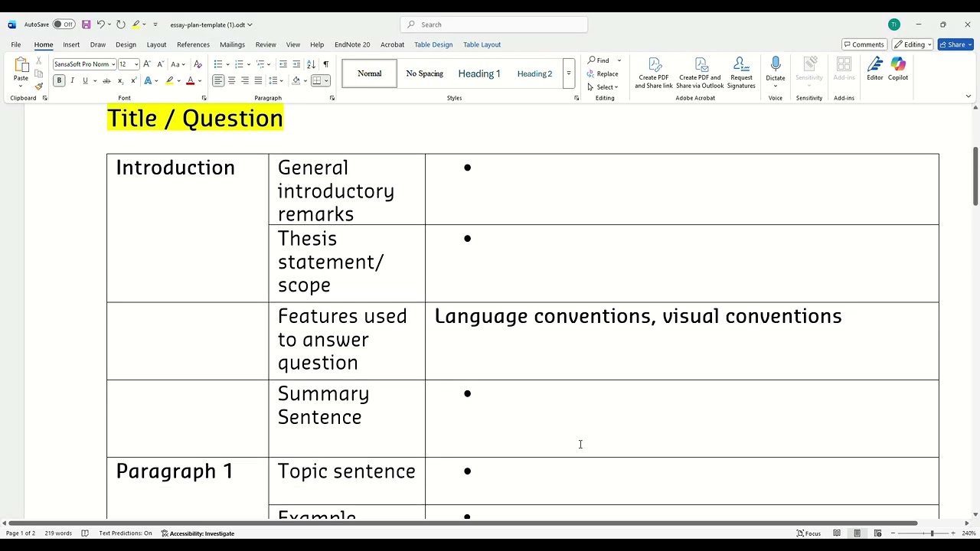Click the Paste clipboard icon
This screenshot has width=980, height=551.
[x=21, y=65]
